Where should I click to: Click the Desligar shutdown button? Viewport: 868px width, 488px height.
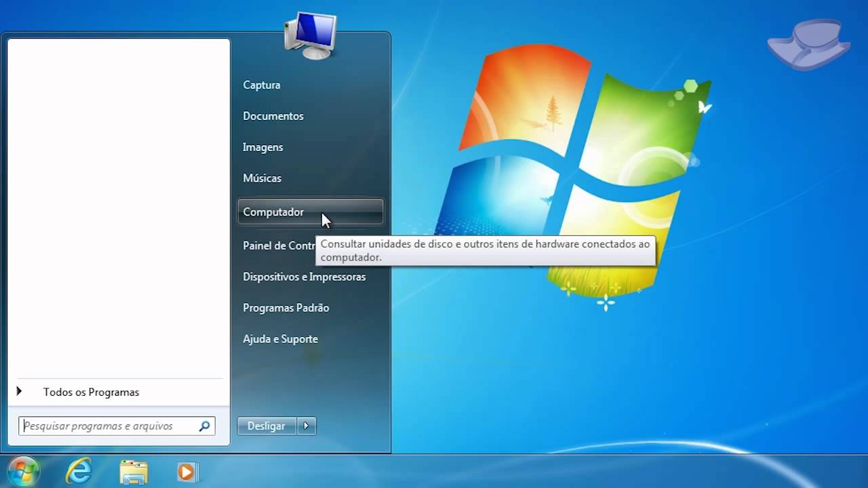pos(267,426)
